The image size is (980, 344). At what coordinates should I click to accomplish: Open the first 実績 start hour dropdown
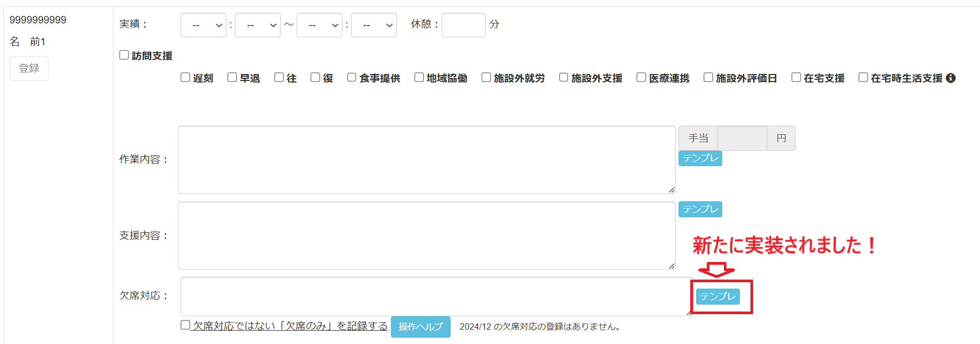click(203, 25)
